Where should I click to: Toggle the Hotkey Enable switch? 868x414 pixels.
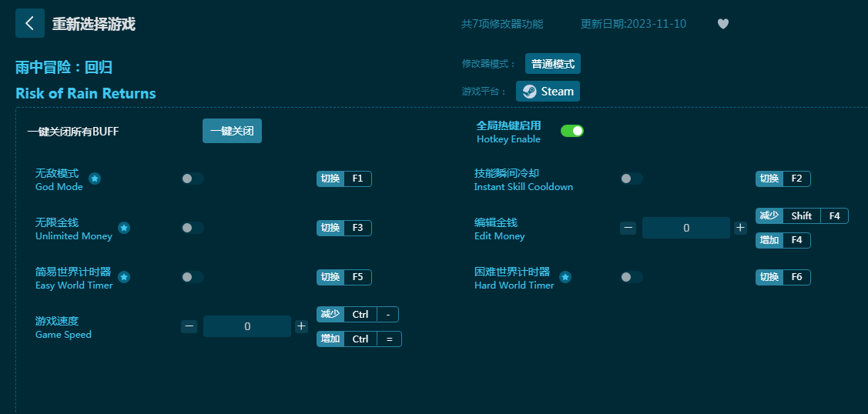(571, 131)
